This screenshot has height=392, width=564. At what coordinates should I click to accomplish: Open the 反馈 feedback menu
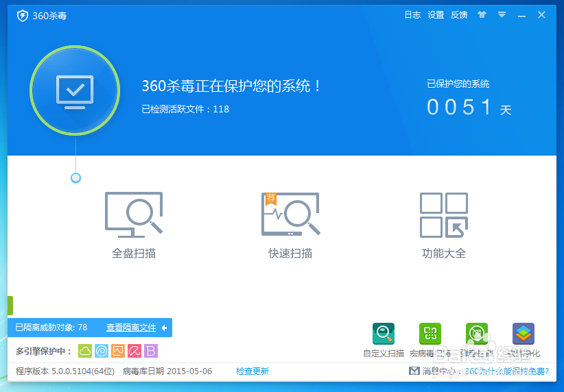pyautogui.click(x=459, y=14)
